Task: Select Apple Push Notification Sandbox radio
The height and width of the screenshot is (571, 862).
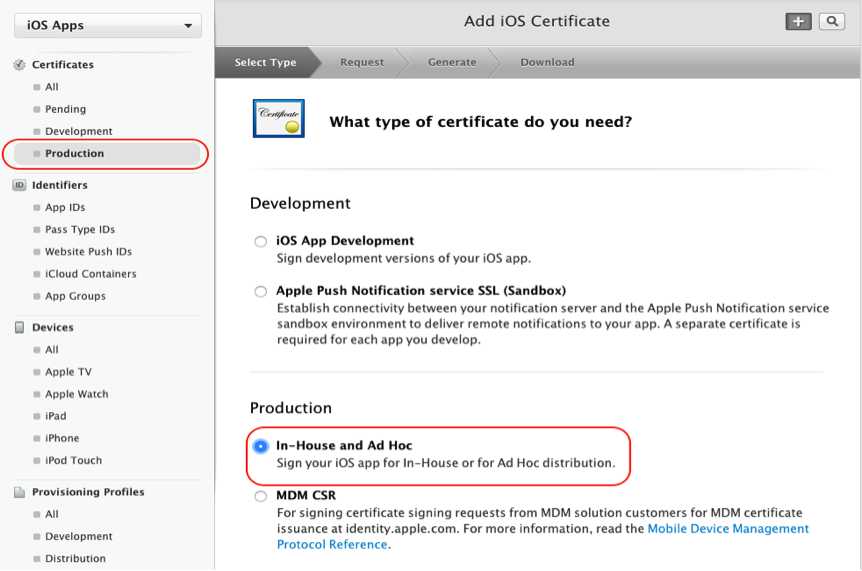Action: (x=261, y=291)
